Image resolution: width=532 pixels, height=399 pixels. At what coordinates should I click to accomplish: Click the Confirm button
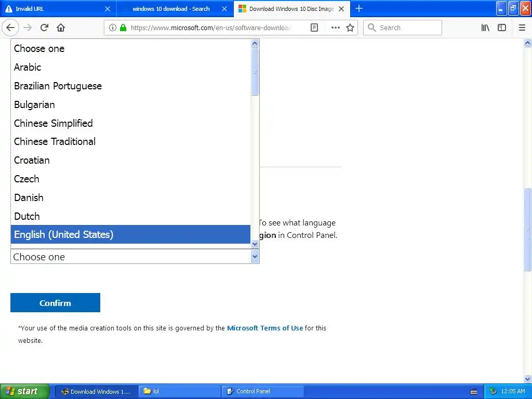coord(55,303)
